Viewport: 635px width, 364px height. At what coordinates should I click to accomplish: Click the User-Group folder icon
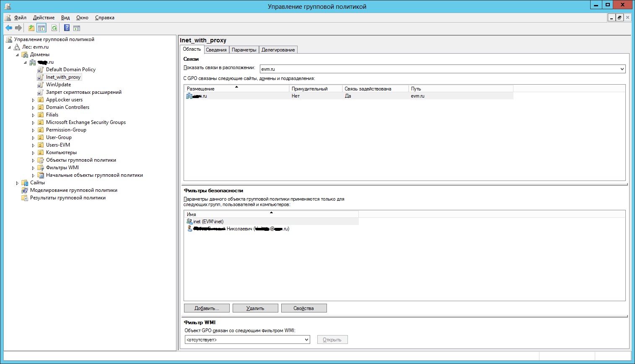click(41, 137)
